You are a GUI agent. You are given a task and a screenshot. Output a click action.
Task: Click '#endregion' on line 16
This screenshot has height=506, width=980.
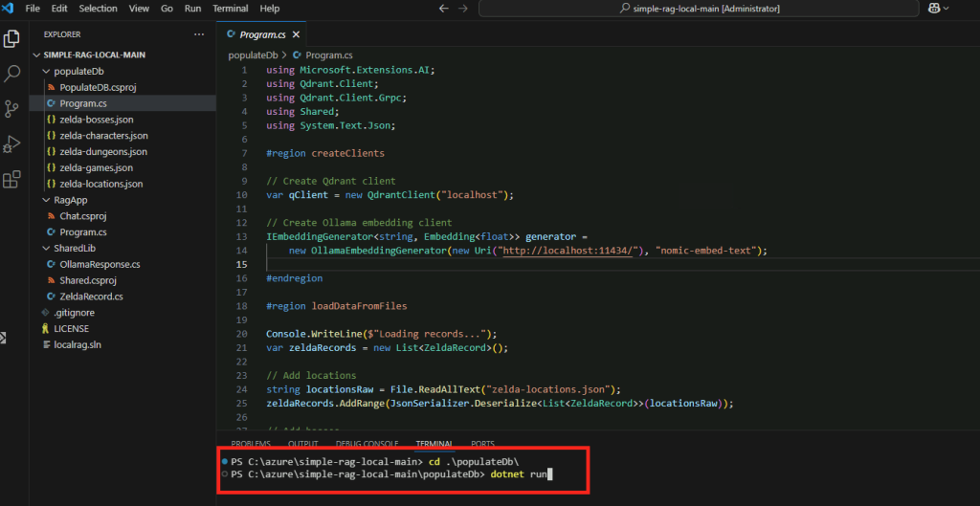pyautogui.click(x=295, y=278)
